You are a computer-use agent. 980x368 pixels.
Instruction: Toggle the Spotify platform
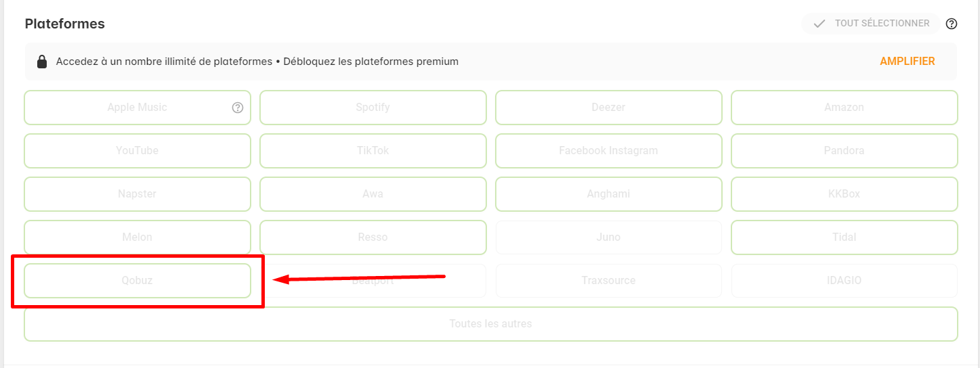tap(373, 108)
